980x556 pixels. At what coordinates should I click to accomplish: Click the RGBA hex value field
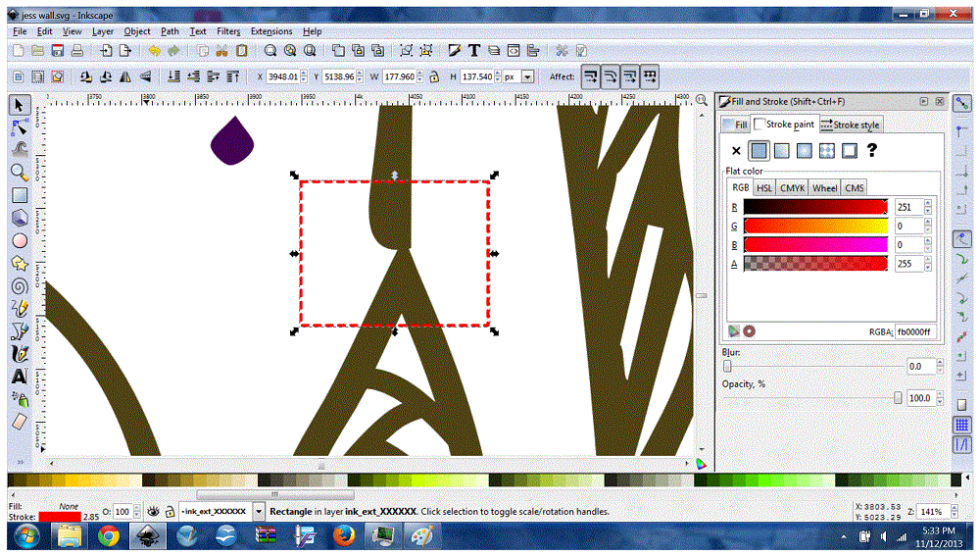(915, 332)
